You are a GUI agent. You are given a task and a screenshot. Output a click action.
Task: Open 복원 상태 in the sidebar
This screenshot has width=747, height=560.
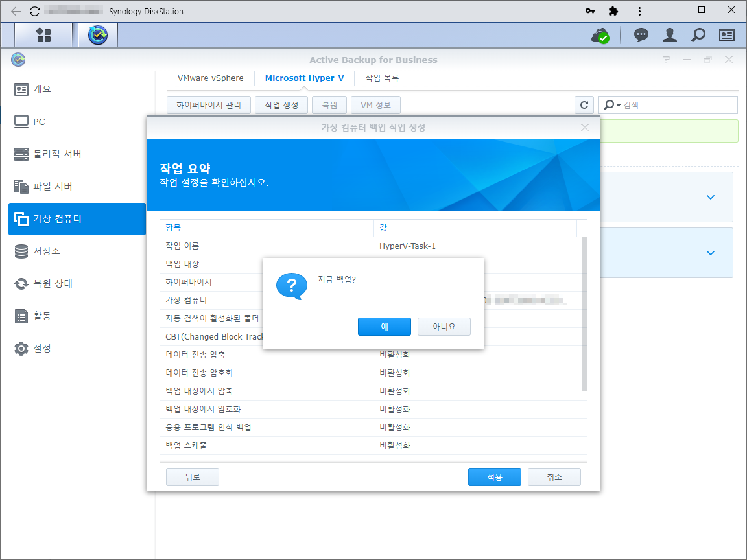[x=78, y=284]
